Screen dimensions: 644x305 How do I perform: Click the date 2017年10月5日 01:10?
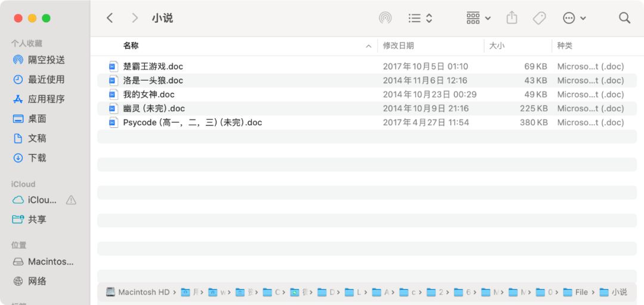[x=425, y=66]
